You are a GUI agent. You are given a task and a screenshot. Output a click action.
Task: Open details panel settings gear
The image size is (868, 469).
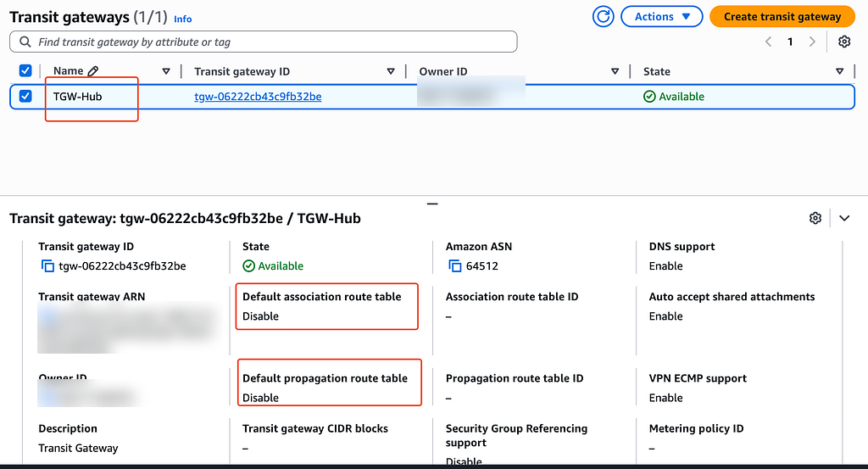(x=815, y=218)
